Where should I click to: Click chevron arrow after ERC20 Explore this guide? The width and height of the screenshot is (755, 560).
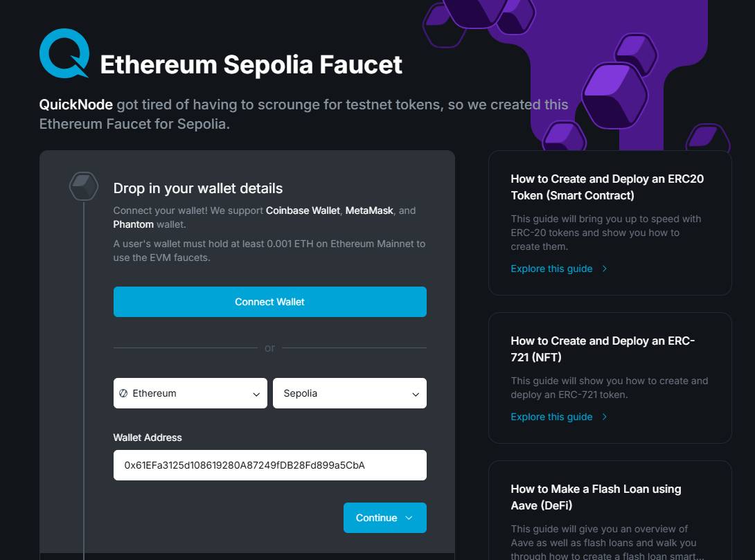pos(605,269)
